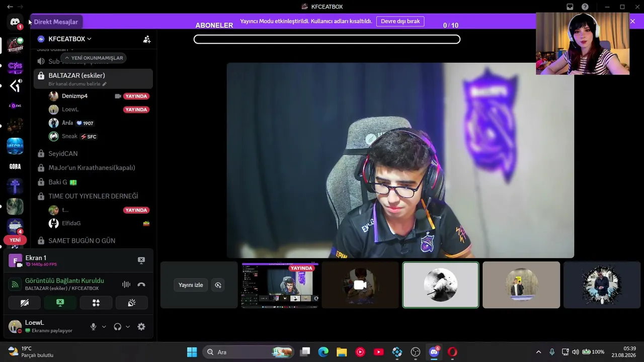Open the Windows Start menu
The height and width of the screenshot is (362, 644).
192,352
